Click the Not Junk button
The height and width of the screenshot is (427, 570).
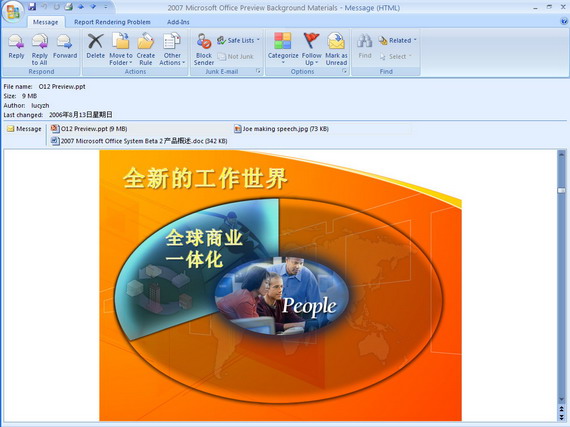coord(236,56)
